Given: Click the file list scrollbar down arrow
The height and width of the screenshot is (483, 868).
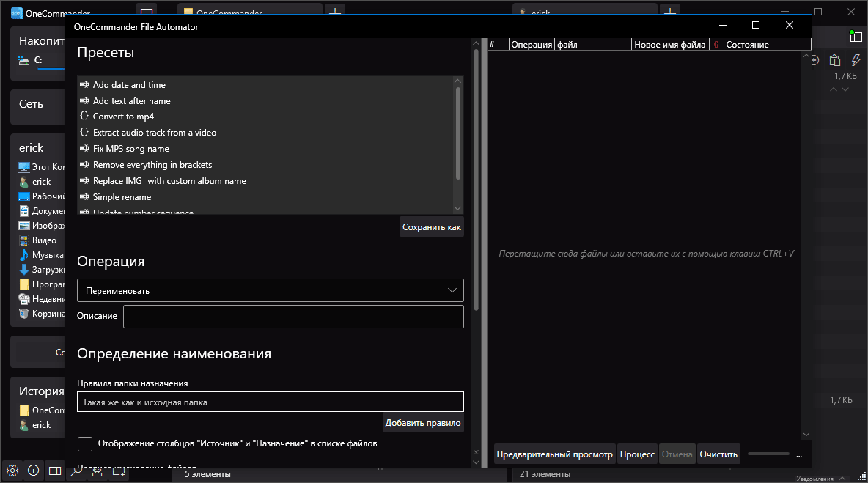Looking at the screenshot, I should point(806,435).
